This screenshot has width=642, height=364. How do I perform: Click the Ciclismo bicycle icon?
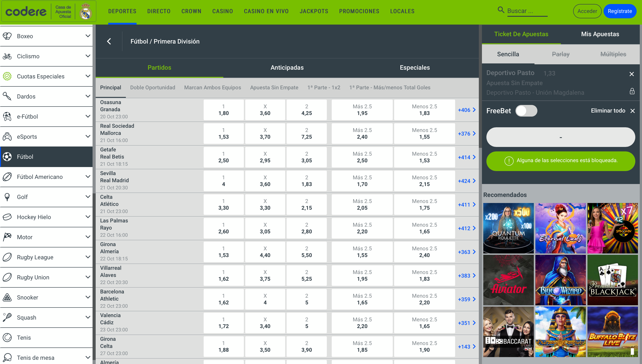[x=7, y=56]
